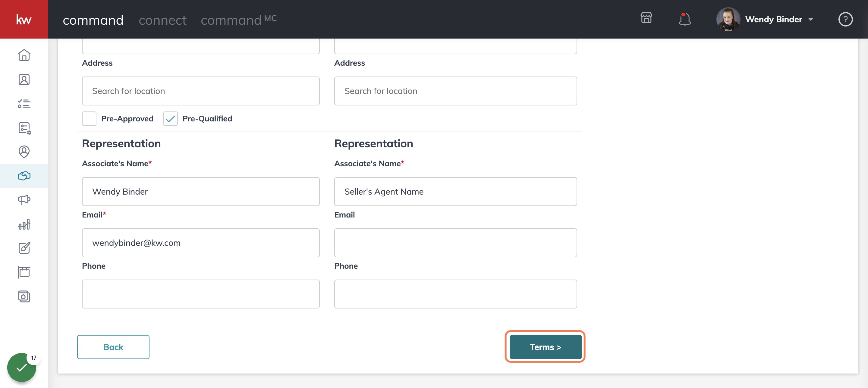Click the Terms > button
The image size is (868, 388).
tap(545, 347)
